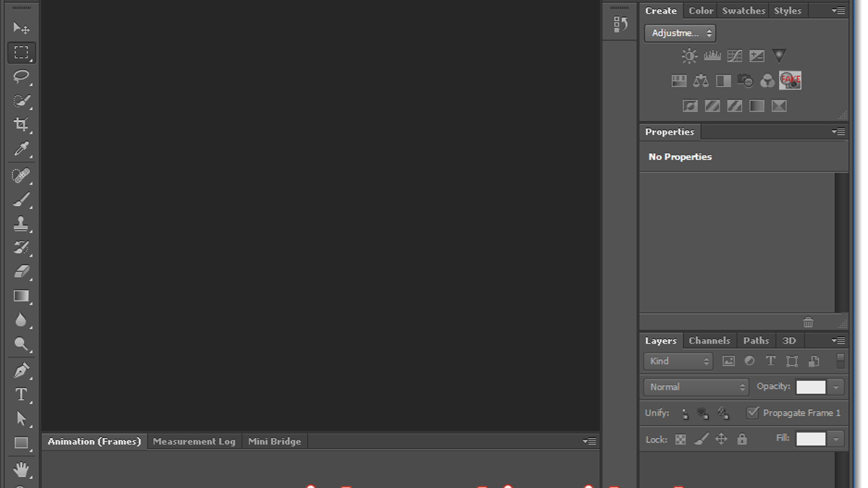The image size is (868, 488).
Task: Open the Kind filter dropdown
Action: pos(678,361)
